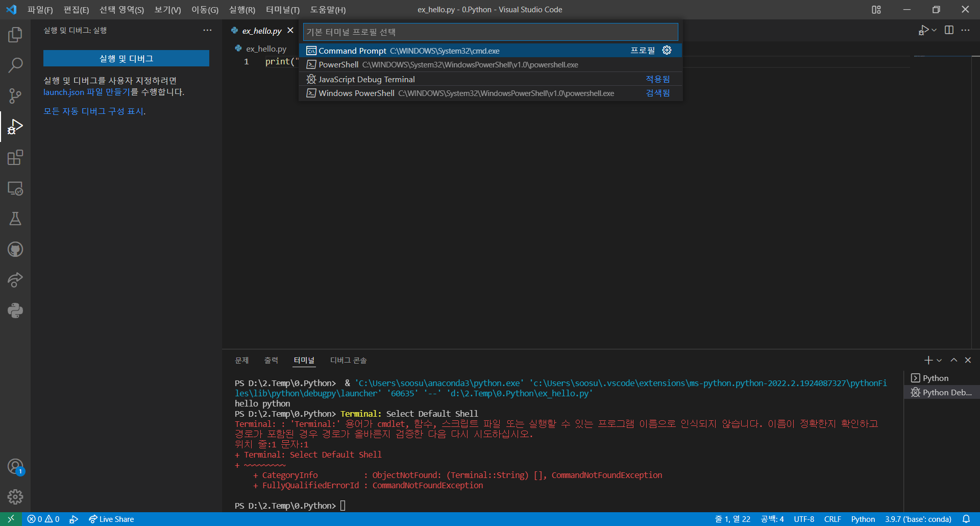
Task: Open the 편집(E) menu
Action: point(76,10)
